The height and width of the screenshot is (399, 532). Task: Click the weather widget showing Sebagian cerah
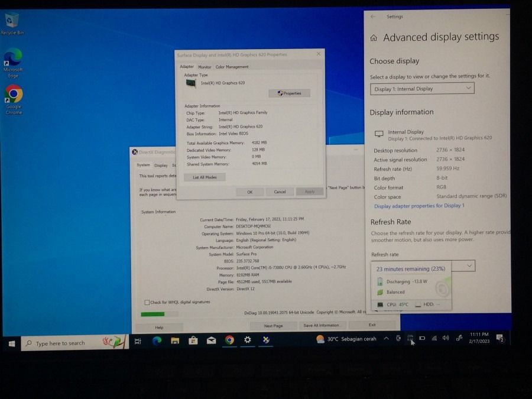click(x=345, y=339)
